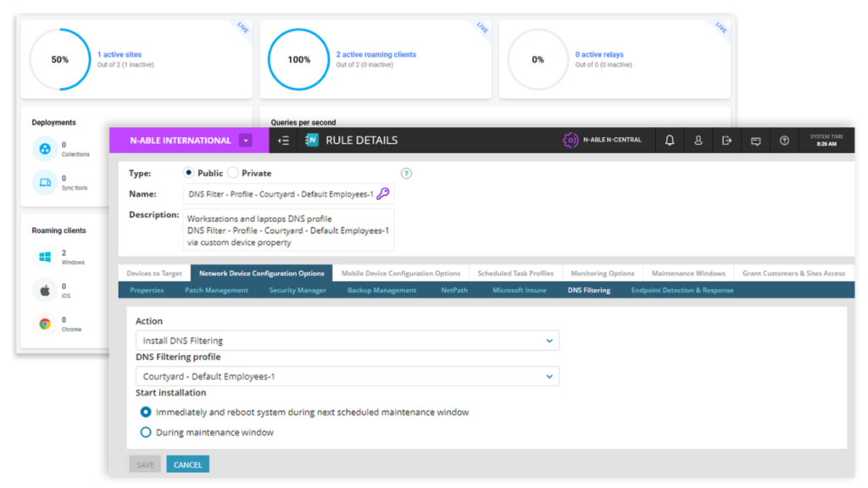Viewport: 868px width, 488px height.
Task: Select the DNS Filtering sub-tab
Action: 588,290
